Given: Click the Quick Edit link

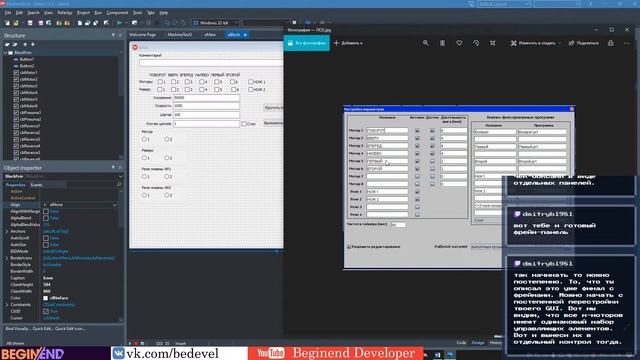Looking at the screenshot, I should (42, 329).
